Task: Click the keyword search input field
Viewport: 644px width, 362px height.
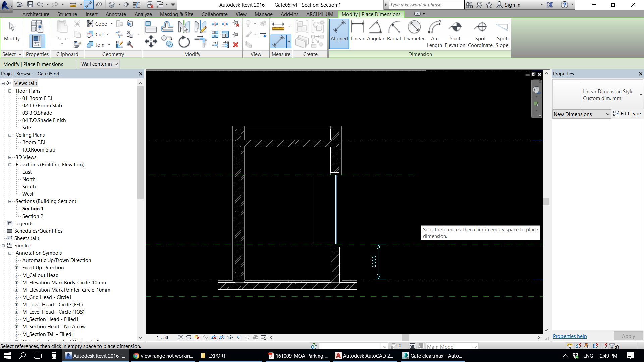Action: coord(426,5)
